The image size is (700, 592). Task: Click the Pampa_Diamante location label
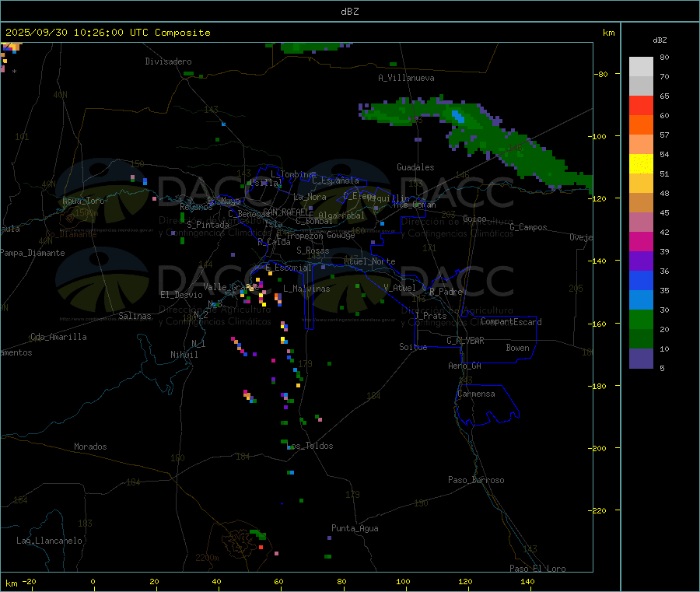click(33, 253)
